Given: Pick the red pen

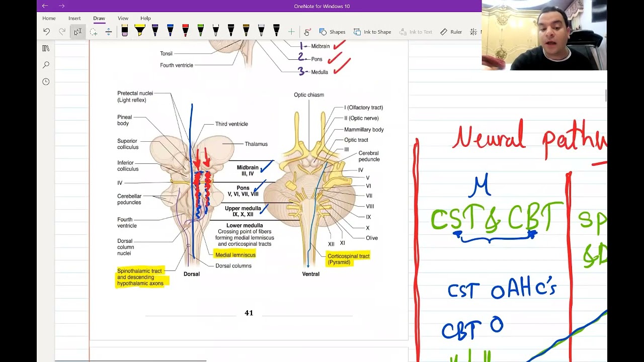Looking at the screenshot, I should pos(185,31).
